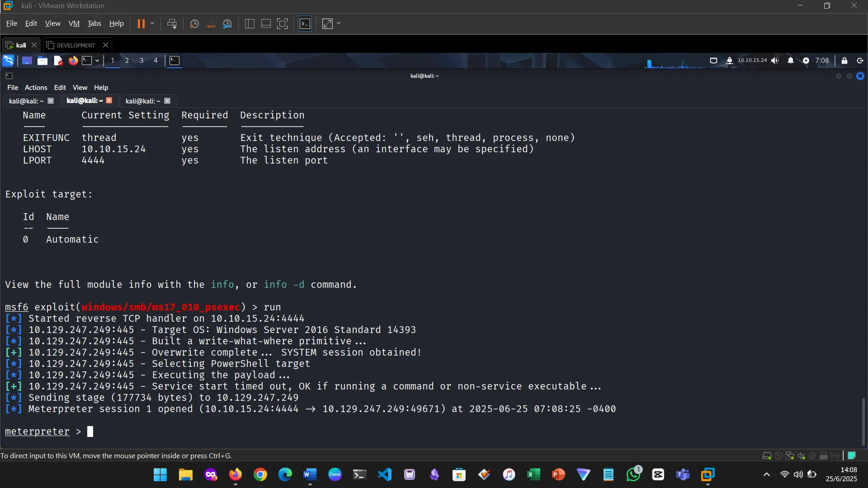Enter full screen mode icon

tap(282, 23)
